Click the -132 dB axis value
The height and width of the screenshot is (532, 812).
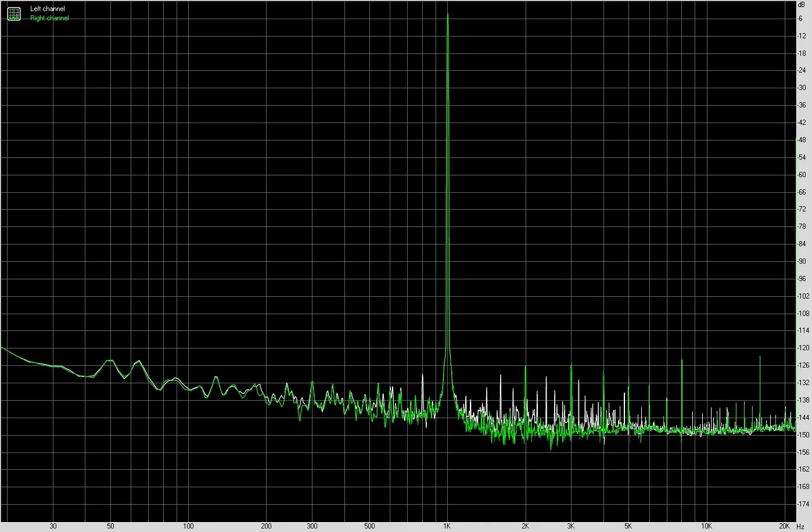pos(803,383)
